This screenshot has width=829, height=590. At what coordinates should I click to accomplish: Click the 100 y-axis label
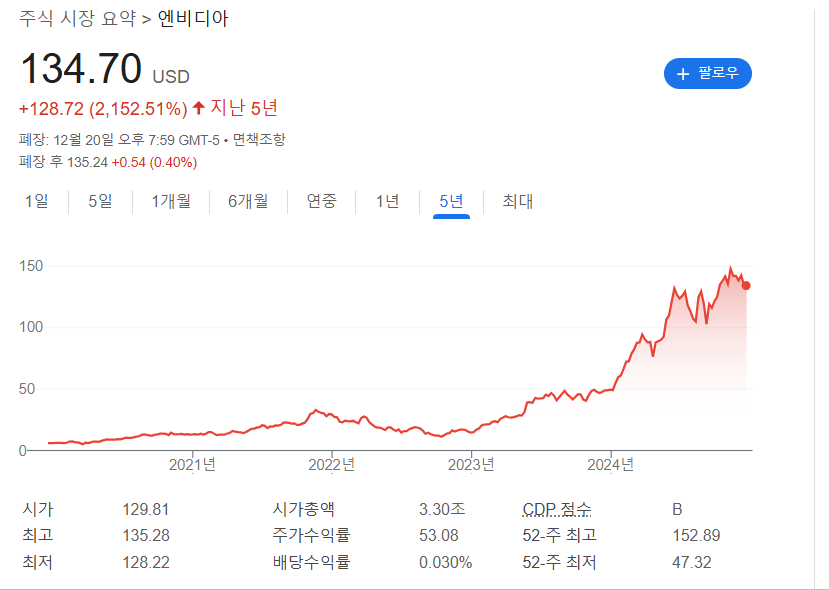click(x=31, y=327)
